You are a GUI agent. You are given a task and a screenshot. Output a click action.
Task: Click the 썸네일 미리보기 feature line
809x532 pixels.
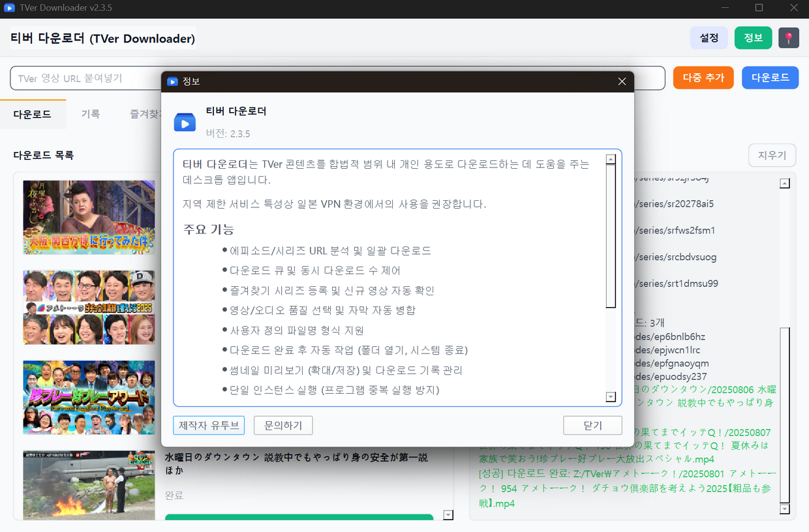(346, 370)
